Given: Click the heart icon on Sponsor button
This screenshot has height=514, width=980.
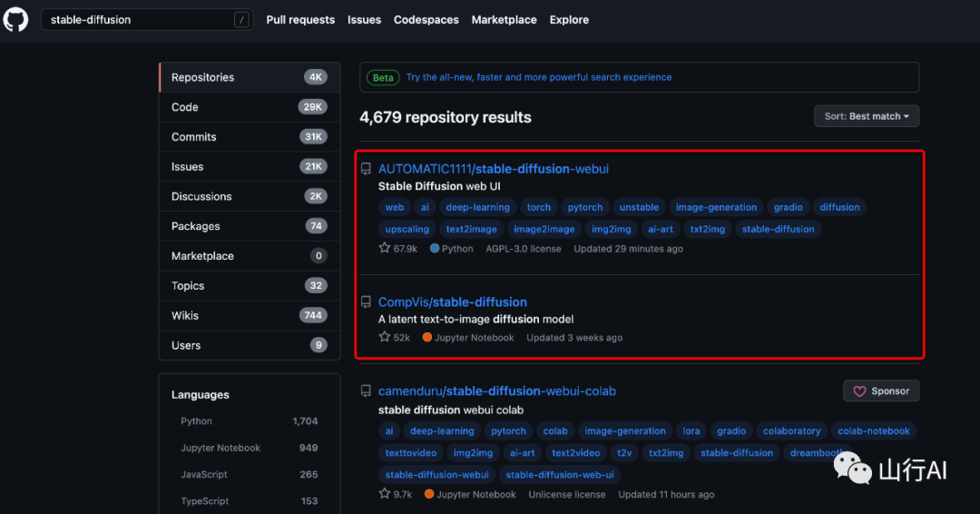Looking at the screenshot, I should [x=859, y=391].
